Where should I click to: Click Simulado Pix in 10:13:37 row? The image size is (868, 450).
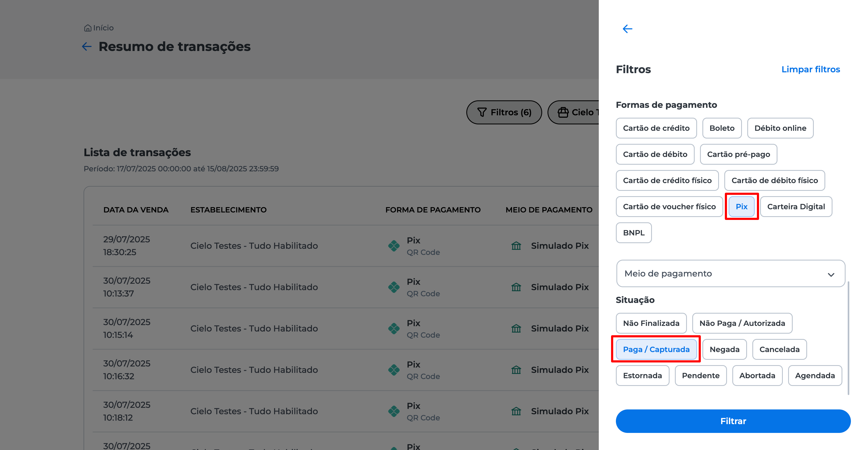[x=560, y=287]
